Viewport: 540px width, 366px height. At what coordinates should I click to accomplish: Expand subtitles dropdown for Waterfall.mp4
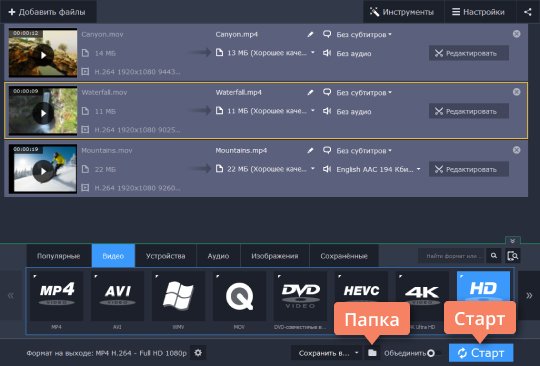click(x=364, y=93)
